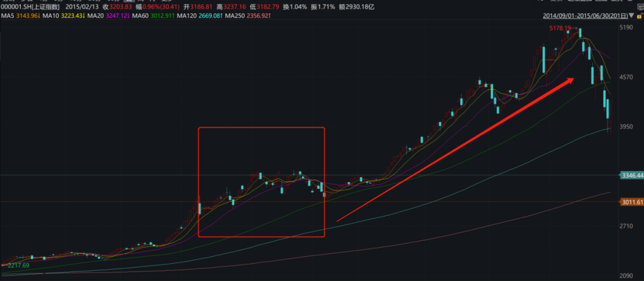Viewport: 644px width, 281px height.
Task: Click the 4570 axis label
Action: [x=627, y=77]
